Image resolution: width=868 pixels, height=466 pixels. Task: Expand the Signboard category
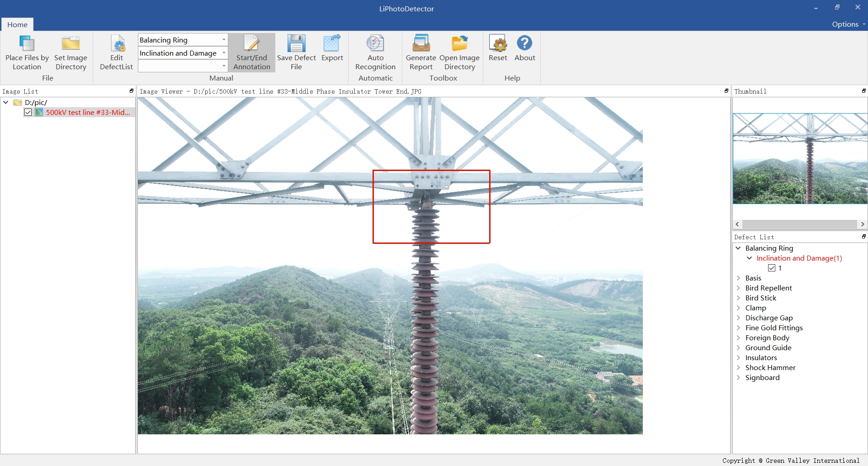coord(738,377)
